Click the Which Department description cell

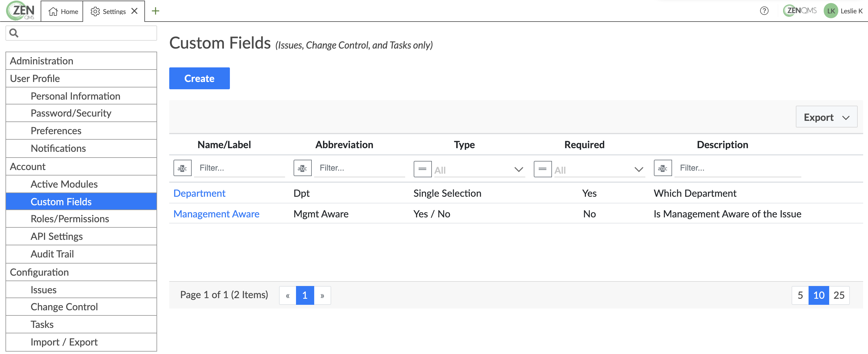point(695,193)
